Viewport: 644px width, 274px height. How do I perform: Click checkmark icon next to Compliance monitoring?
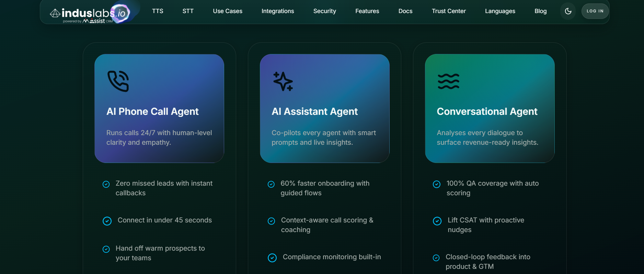[272, 258]
